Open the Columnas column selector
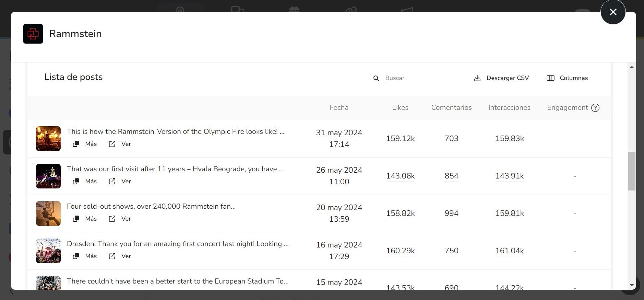 coord(567,78)
